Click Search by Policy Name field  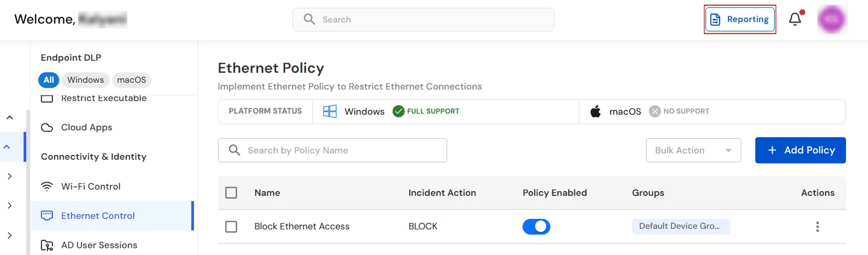[x=332, y=150]
